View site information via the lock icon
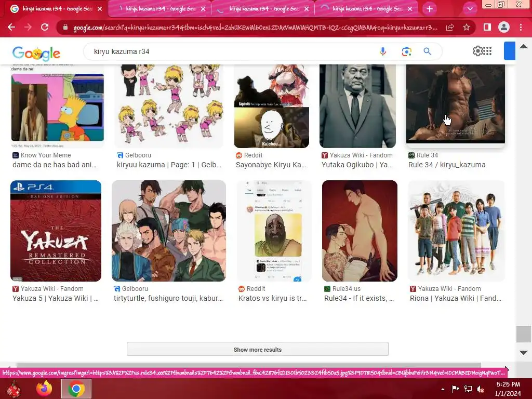Viewport: 532px width, 399px height. pos(65,27)
